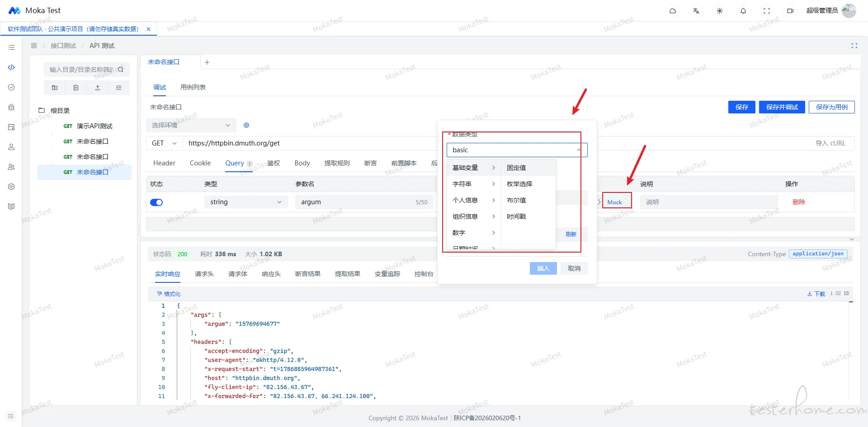The width and height of the screenshot is (868, 427).
Task: Click the sidebar menu list icon
Action: [x=11, y=47]
